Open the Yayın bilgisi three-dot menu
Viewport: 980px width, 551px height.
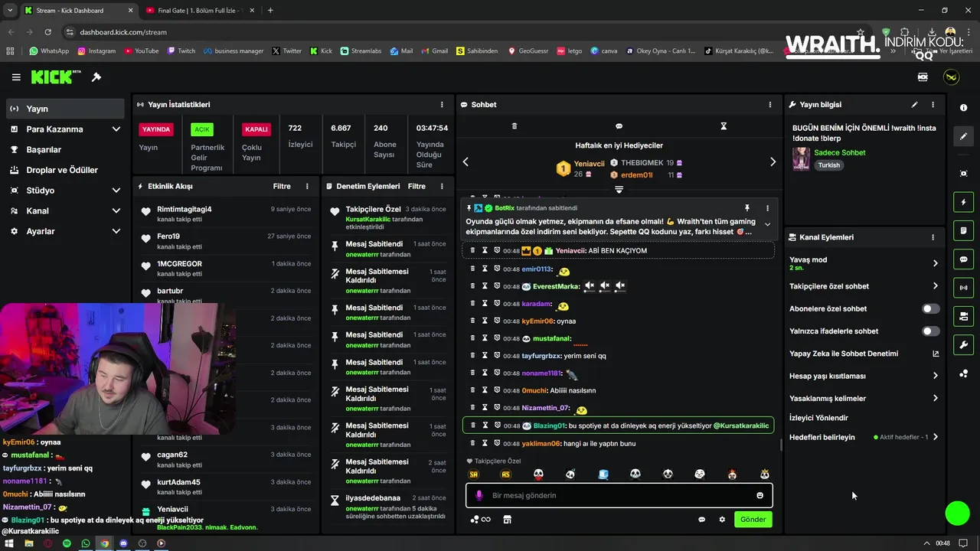coord(933,105)
